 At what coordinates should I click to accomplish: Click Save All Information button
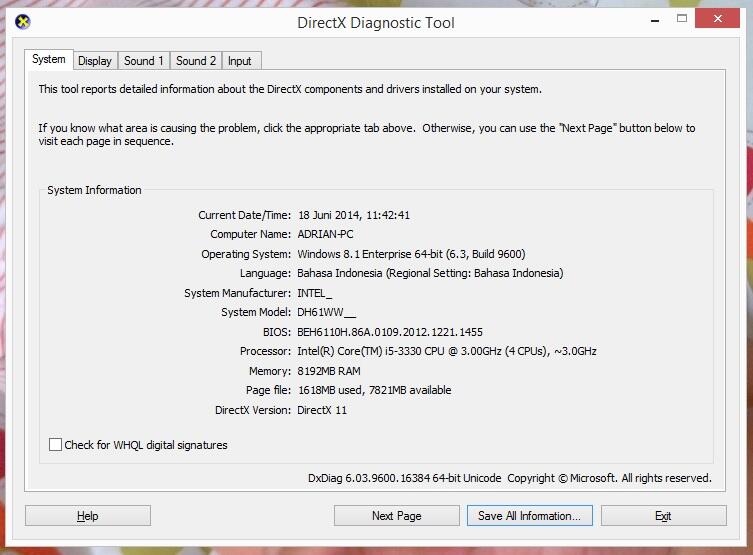point(530,516)
